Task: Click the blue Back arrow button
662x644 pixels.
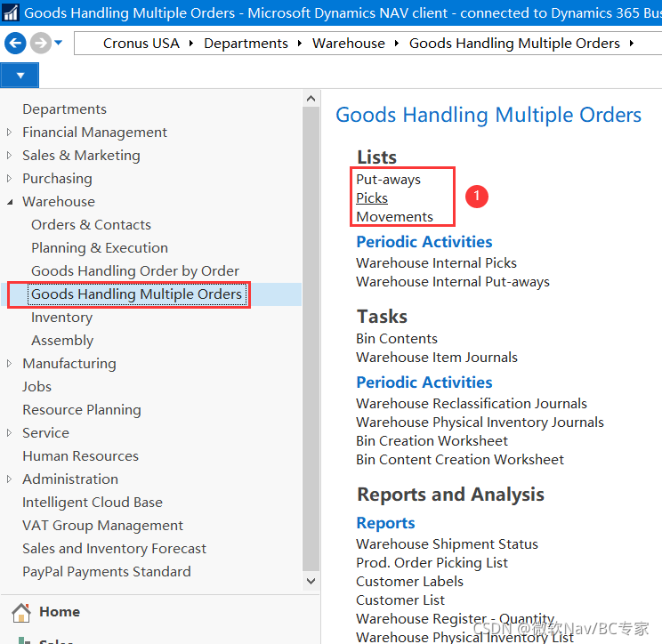Action: click(15, 43)
